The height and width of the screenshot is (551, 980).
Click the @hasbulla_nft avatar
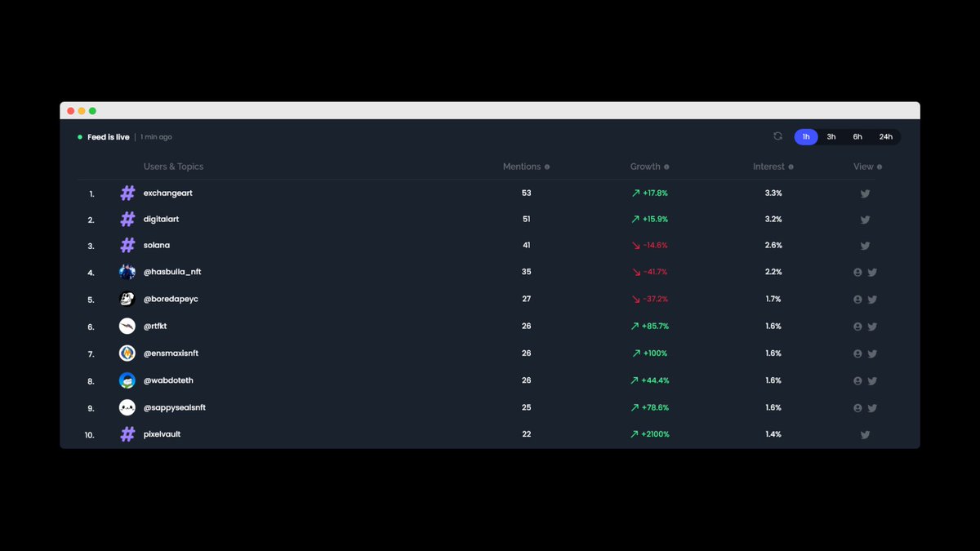tap(127, 272)
